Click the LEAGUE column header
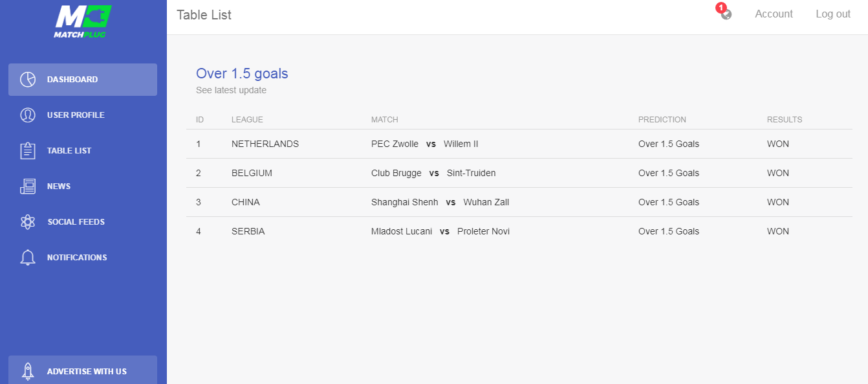The height and width of the screenshot is (384, 868). [x=247, y=120]
